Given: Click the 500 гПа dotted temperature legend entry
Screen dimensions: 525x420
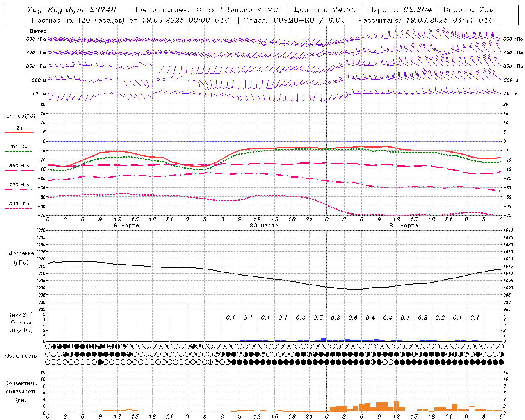Looking at the screenshot, I should [x=19, y=204].
